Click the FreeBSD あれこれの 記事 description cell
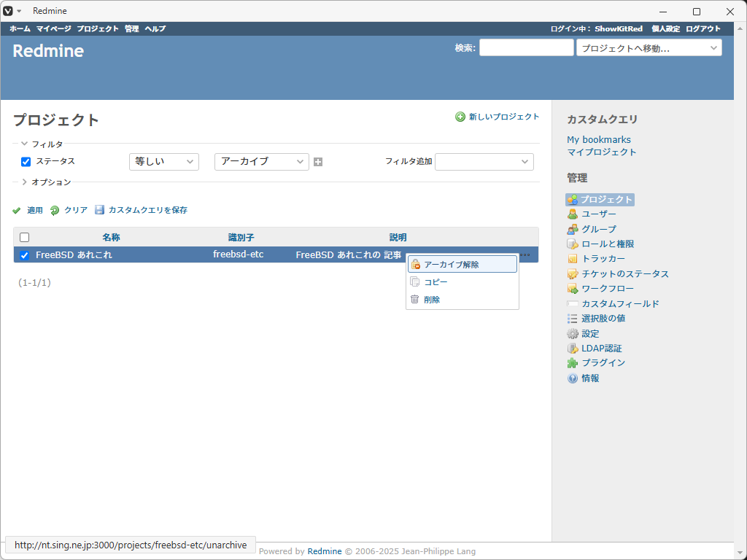Screen dimensions: 747x560 (348, 254)
